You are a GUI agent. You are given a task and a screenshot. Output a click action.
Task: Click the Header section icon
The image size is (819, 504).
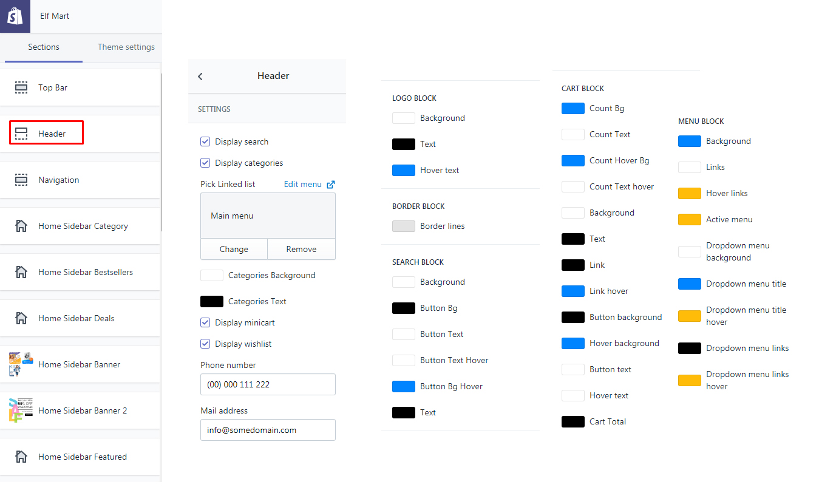click(21, 132)
